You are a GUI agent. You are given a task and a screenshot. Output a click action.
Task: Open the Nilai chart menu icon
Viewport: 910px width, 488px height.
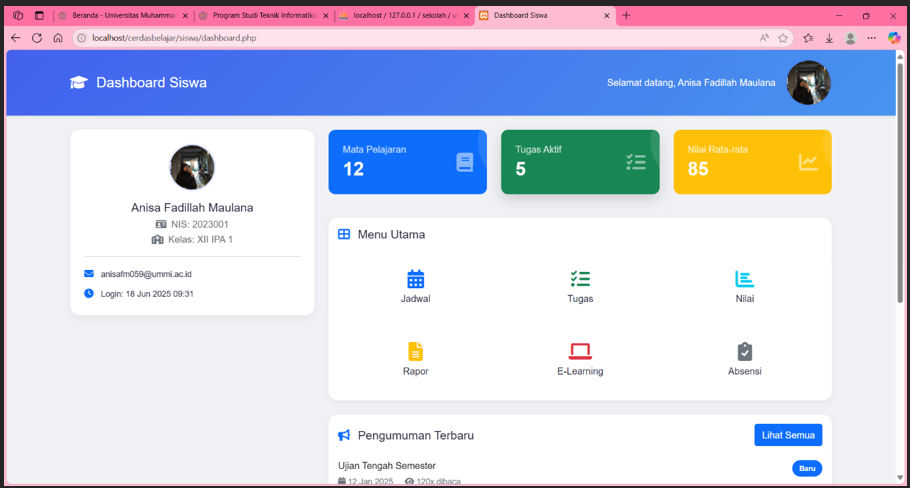coord(744,279)
